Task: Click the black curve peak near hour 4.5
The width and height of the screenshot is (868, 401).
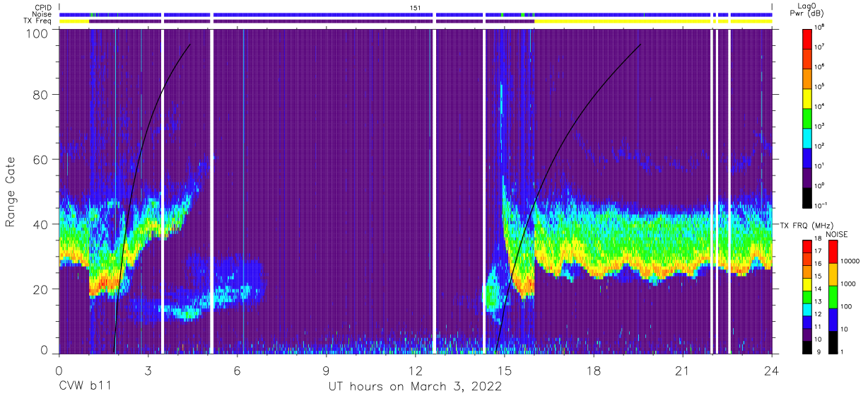Action: tap(189, 45)
